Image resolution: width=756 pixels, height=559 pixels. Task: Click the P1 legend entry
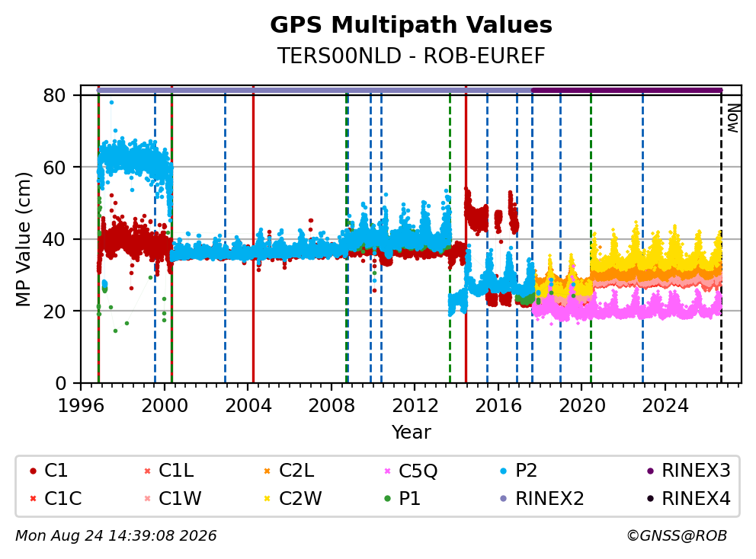point(402,498)
